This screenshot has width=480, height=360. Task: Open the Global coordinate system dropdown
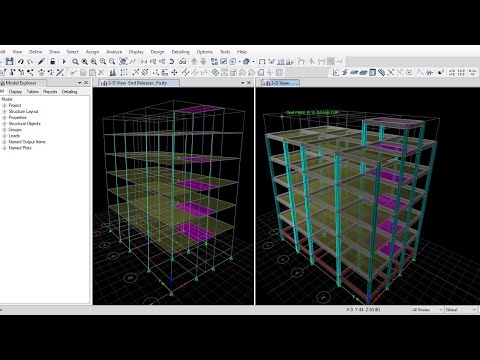pos(461,310)
